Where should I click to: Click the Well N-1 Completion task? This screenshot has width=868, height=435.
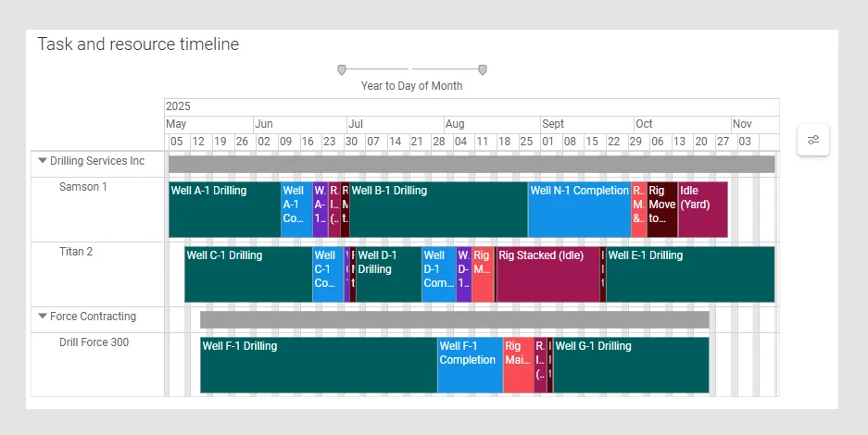click(x=579, y=210)
